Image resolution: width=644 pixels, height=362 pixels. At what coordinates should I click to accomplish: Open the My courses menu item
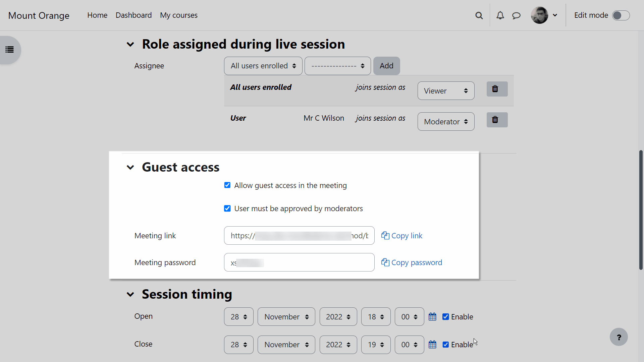178,15
